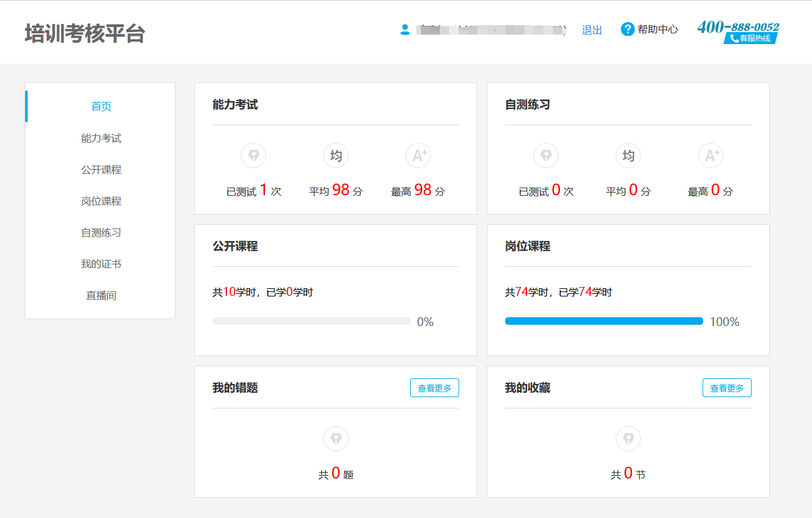Click 查看更多 next to 我的收藏

coord(726,388)
